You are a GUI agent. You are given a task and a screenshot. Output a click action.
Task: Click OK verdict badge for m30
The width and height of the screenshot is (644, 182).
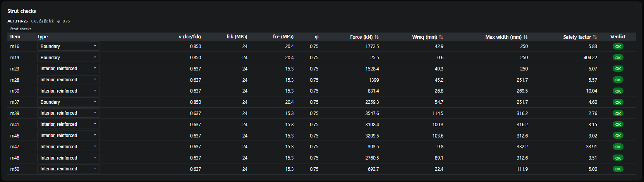click(x=618, y=91)
